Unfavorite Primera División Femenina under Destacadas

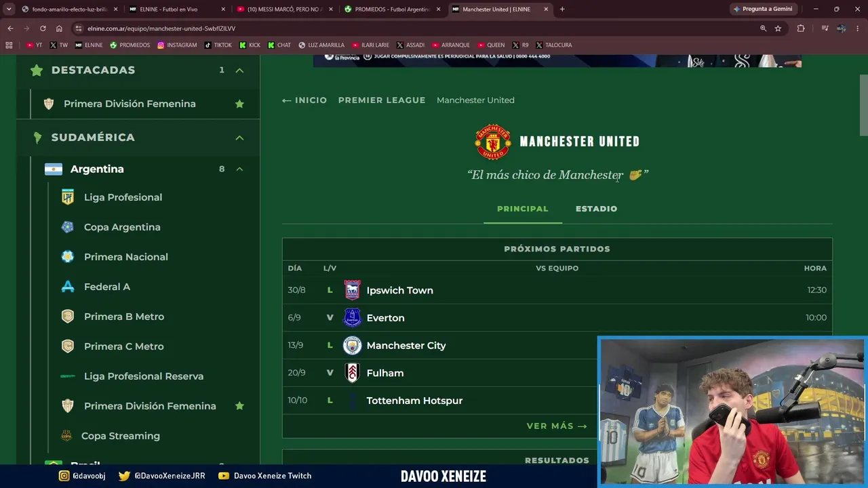239,104
